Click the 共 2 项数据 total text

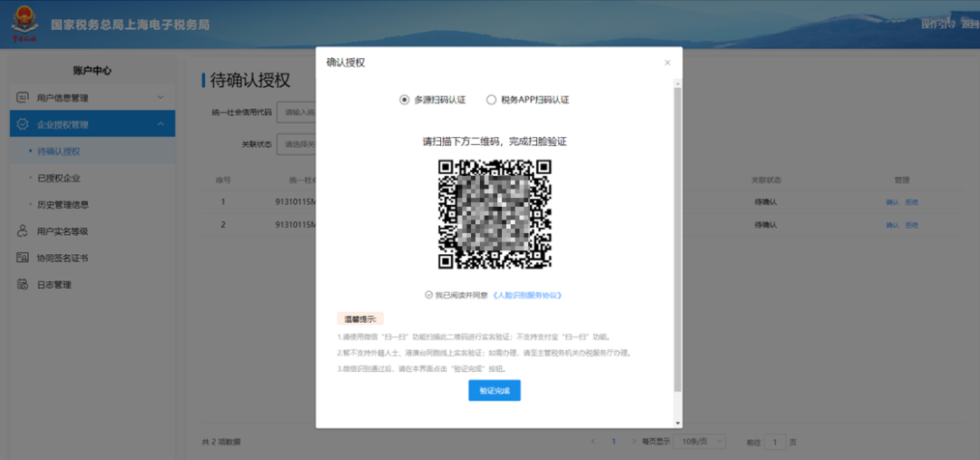pos(221,442)
